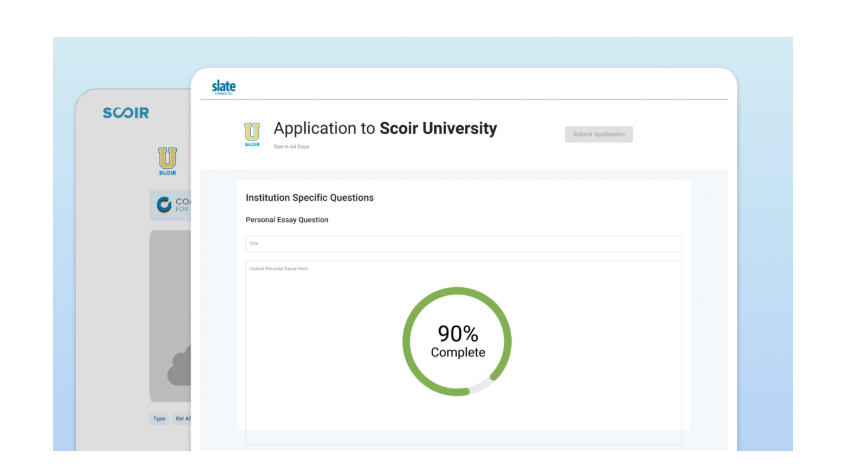Click the Institution Specific Questions heading
The image size is (844, 471).
click(x=310, y=198)
